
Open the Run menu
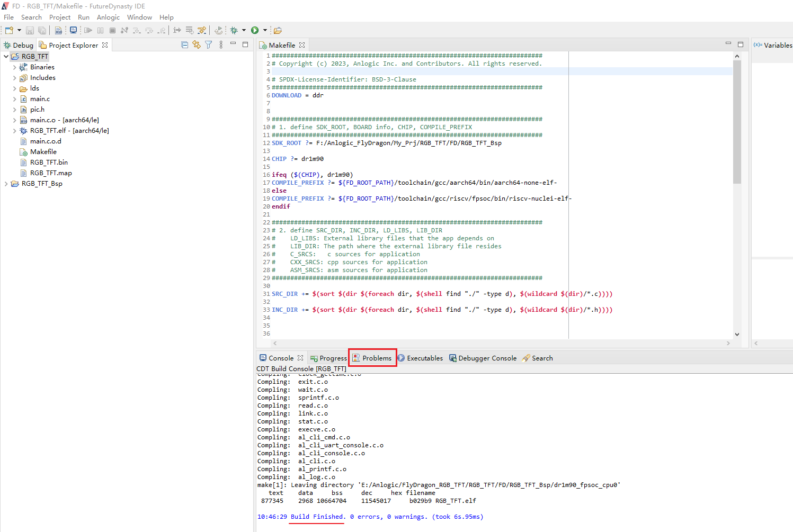(84, 17)
